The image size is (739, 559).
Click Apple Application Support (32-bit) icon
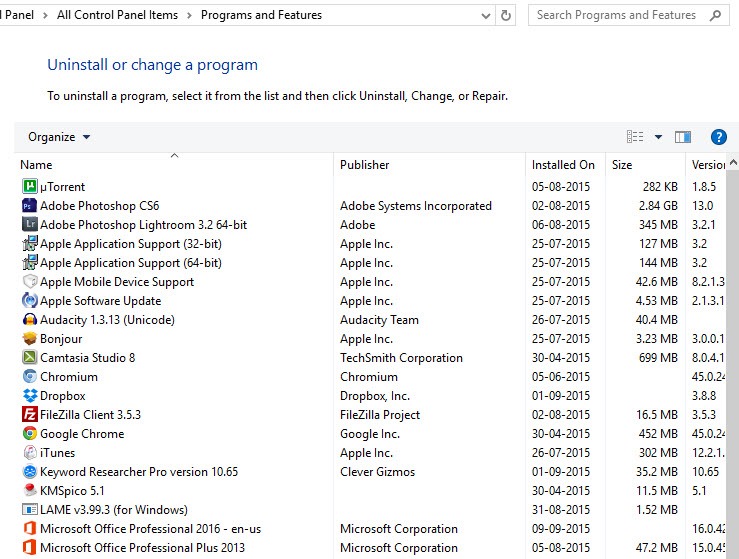click(30, 244)
